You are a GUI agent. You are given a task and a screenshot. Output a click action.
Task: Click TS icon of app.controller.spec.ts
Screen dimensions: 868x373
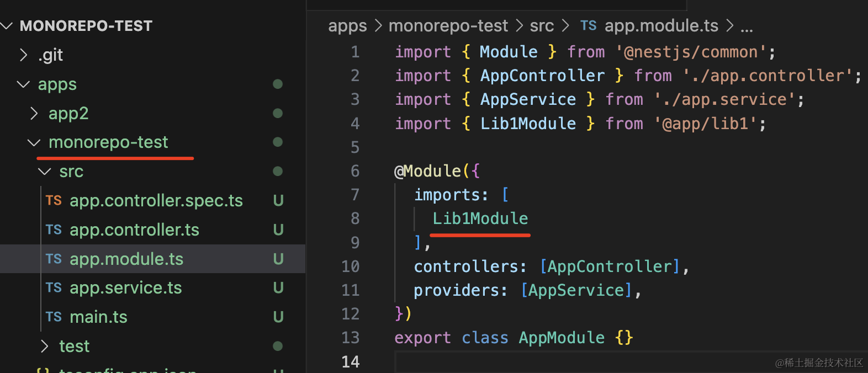54,200
